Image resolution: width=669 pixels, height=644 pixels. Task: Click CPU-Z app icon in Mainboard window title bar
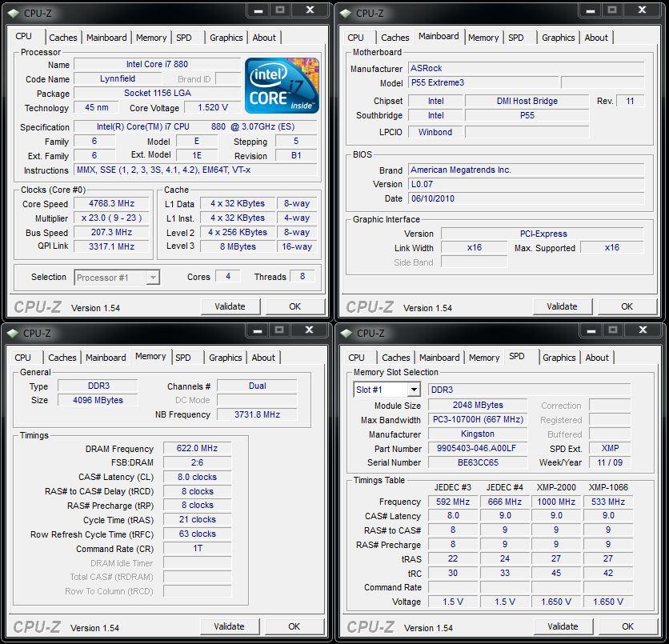pyautogui.click(x=346, y=14)
